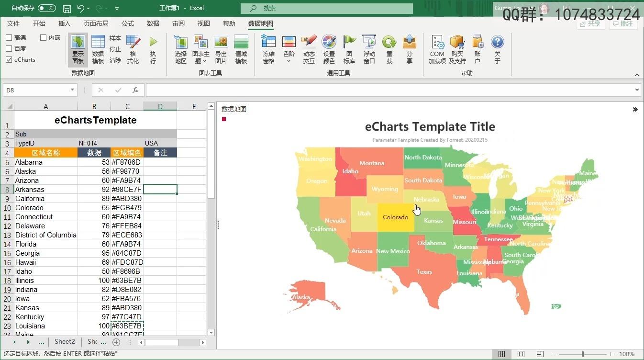
Task: Go to the previous sheet tab arrow
Action: click(14, 342)
